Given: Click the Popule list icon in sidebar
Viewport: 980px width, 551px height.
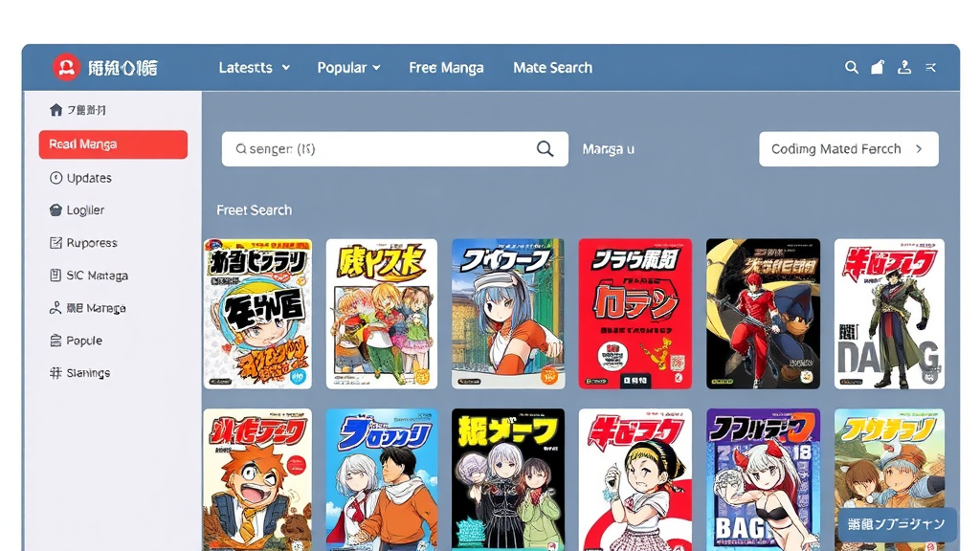Looking at the screenshot, I should [x=54, y=340].
